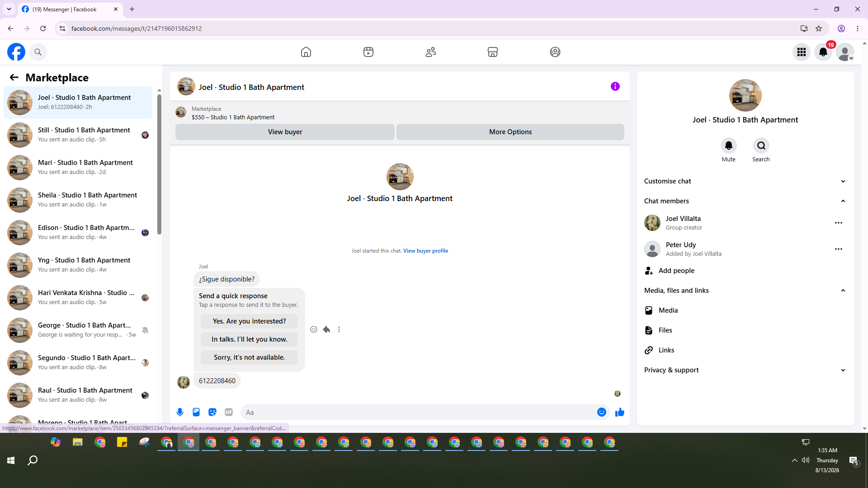Open the Edison chat in the list
This screenshot has width=868, height=488.
(78, 233)
